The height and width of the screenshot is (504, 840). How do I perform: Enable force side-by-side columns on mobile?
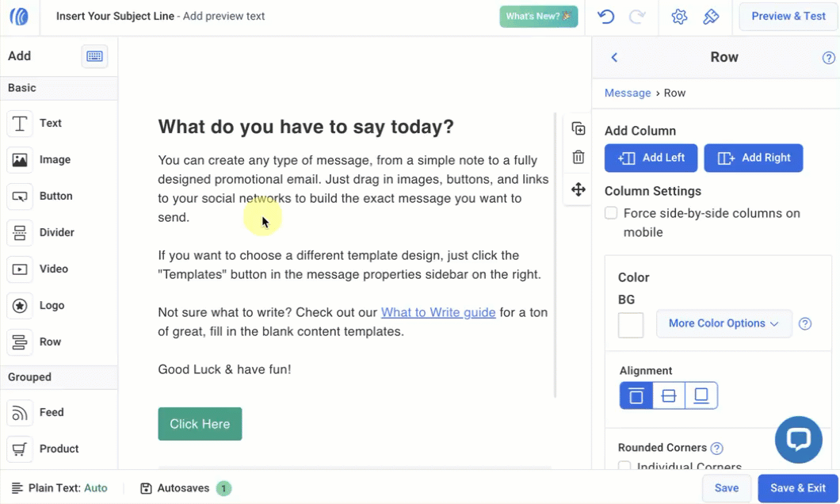coord(611,213)
